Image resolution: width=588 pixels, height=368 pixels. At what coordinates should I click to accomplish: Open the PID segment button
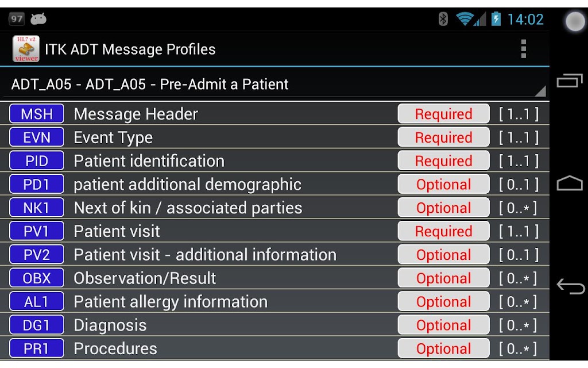[37, 161]
